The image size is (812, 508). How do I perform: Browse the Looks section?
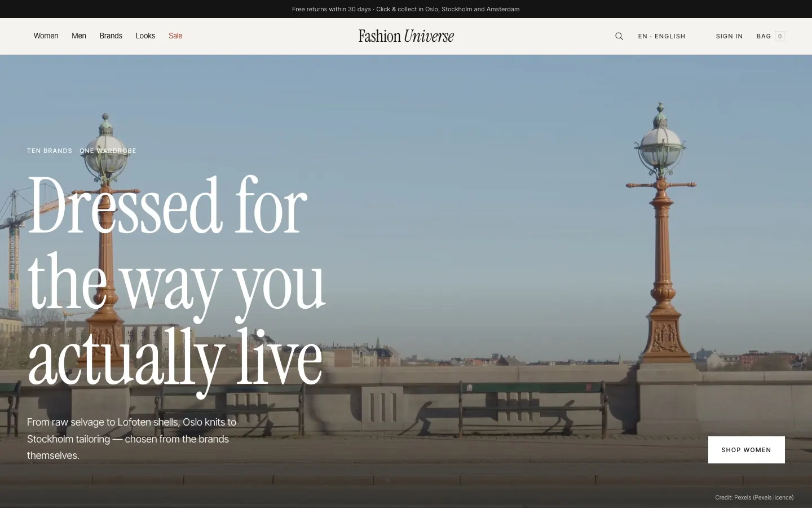[145, 36]
